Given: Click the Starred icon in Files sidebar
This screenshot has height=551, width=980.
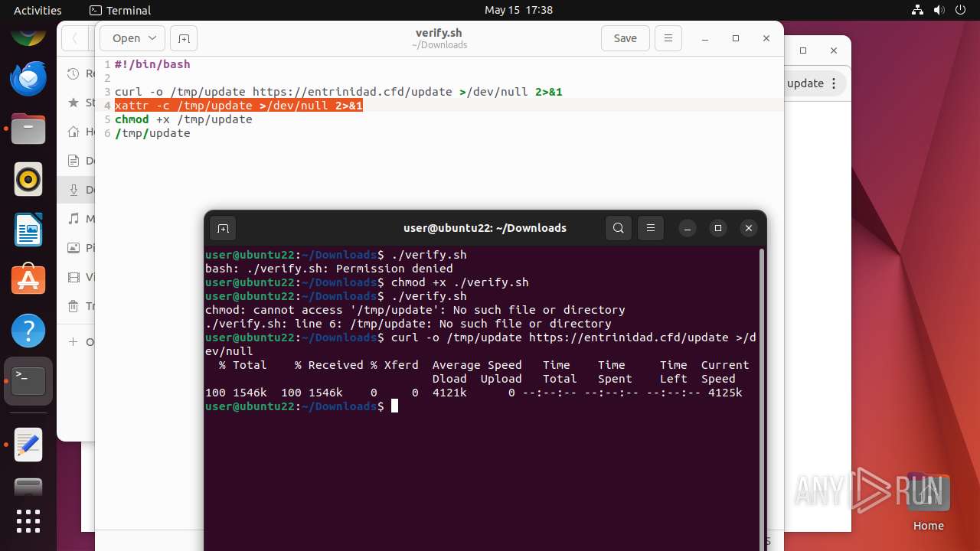Looking at the screenshot, I should 73,102.
